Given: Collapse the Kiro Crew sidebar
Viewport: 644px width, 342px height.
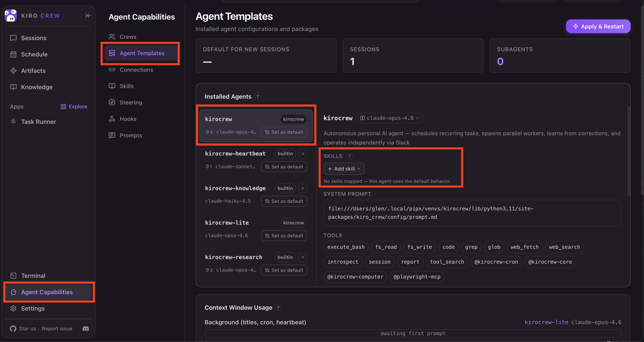Looking at the screenshot, I should (88, 16).
